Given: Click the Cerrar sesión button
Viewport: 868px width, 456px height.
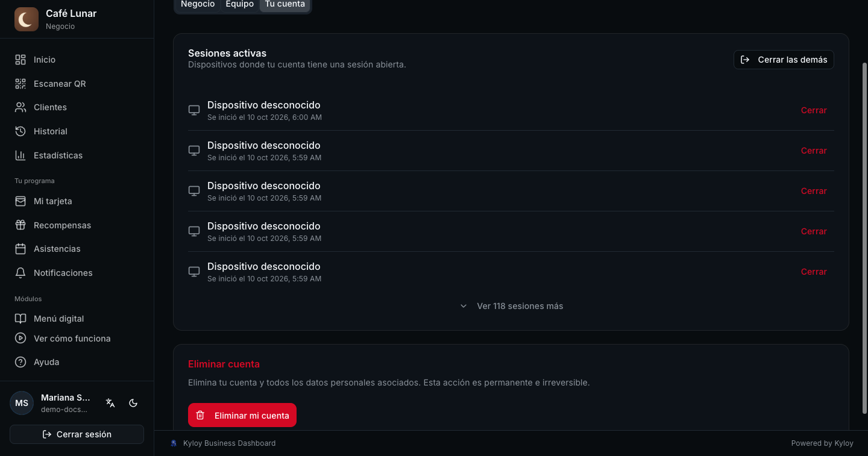Looking at the screenshot, I should tap(77, 434).
